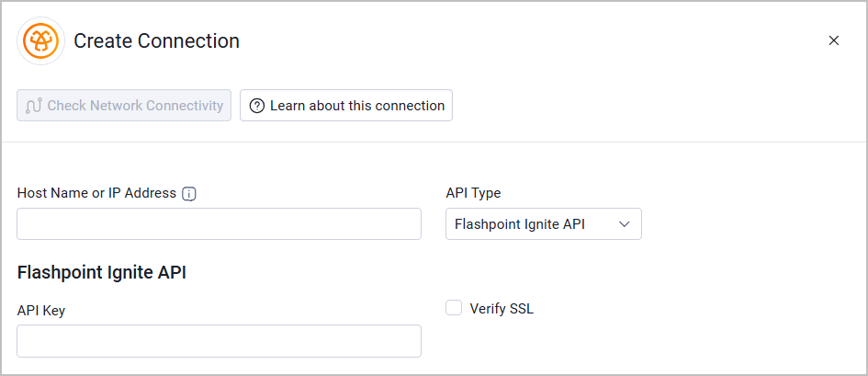Click the API Type label
868x376 pixels.
(x=473, y=193)
